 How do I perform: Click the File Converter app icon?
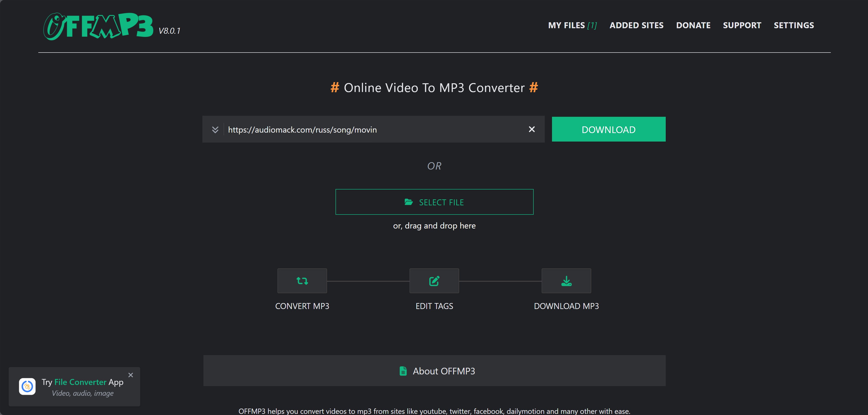click(x=27, y=386)
